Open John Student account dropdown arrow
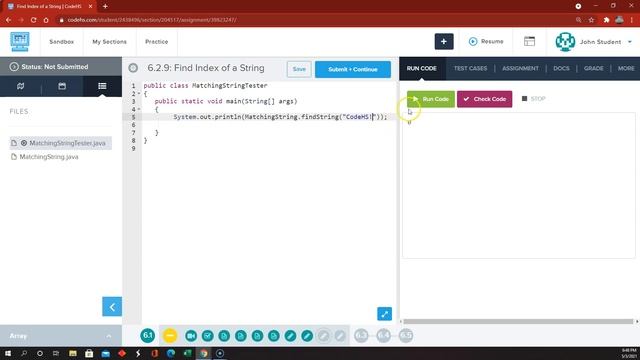The width and height of the screenshot is (640, 360). point(630,42)
